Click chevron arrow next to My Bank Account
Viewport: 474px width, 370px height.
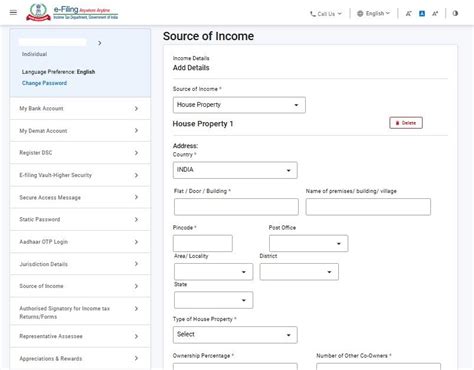point(136,108)
